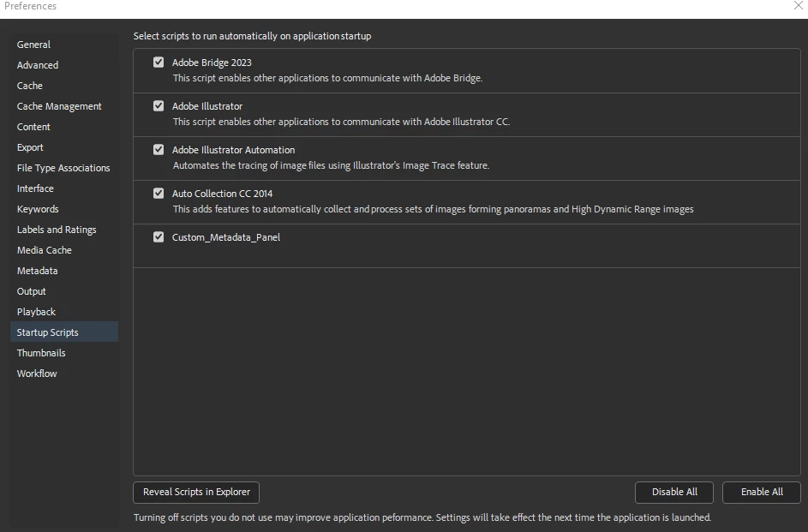
Task: Click Reveal Scripts in Explorer button
Action: pos(196,493)
